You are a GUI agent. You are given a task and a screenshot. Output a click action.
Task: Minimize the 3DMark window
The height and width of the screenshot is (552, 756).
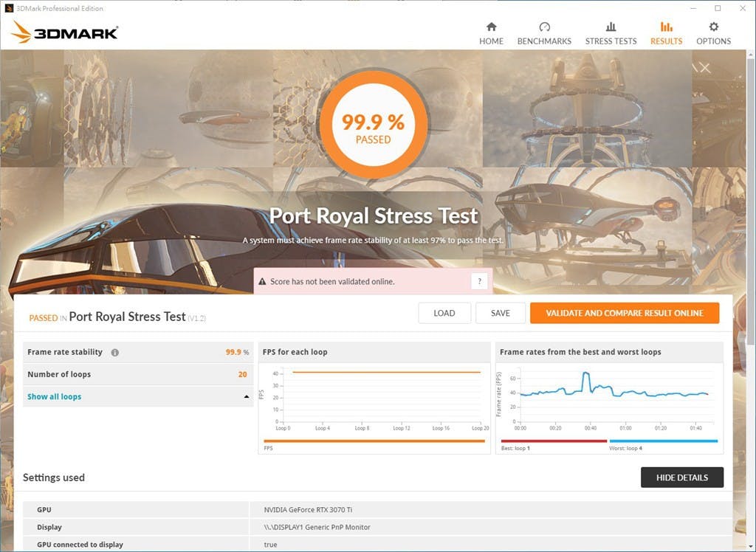[693, 8]
